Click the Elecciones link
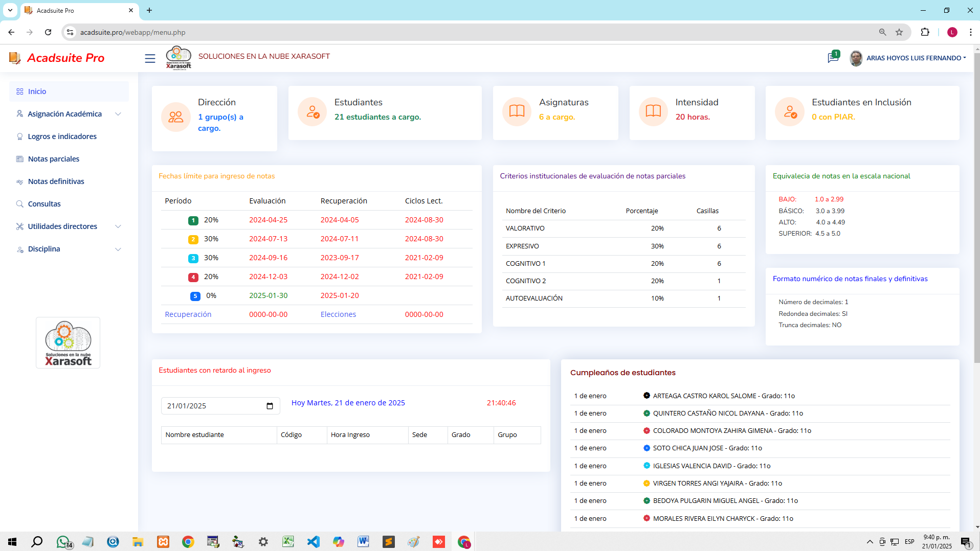The image size is (980, 551). coord(338,314)
